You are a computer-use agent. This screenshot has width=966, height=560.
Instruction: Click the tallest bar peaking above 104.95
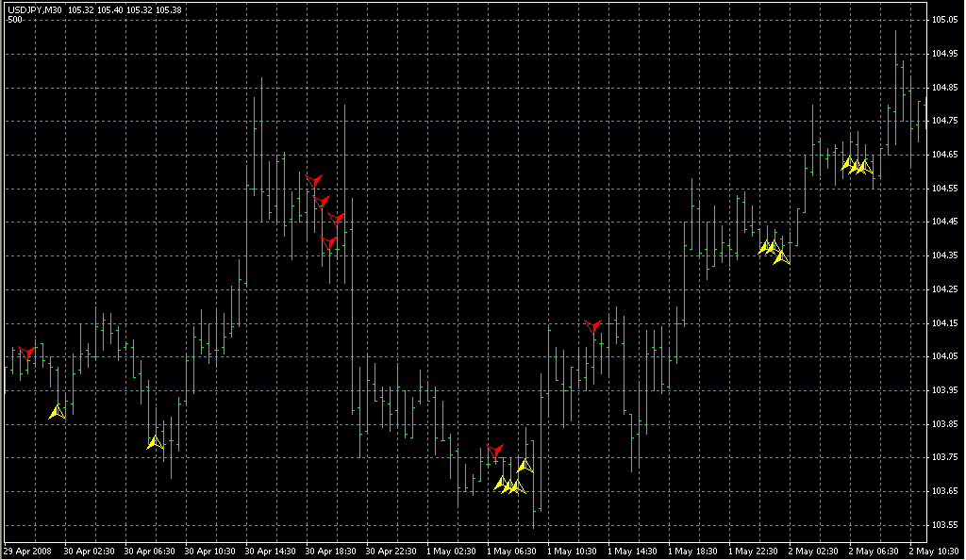[896, 88]
